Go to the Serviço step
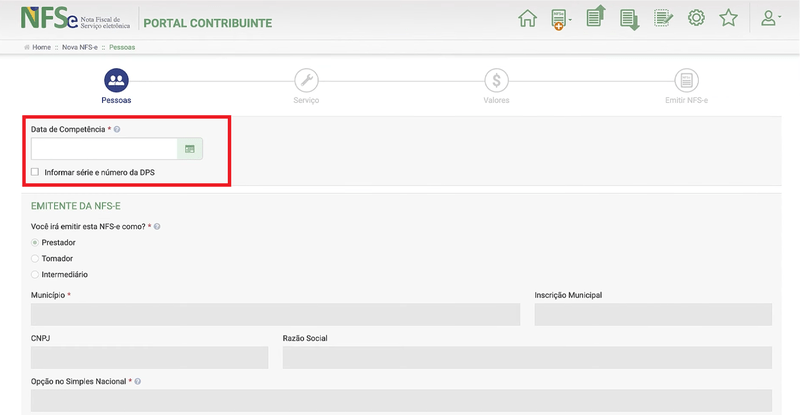This screenshot has height=415, width=800. 306,81
